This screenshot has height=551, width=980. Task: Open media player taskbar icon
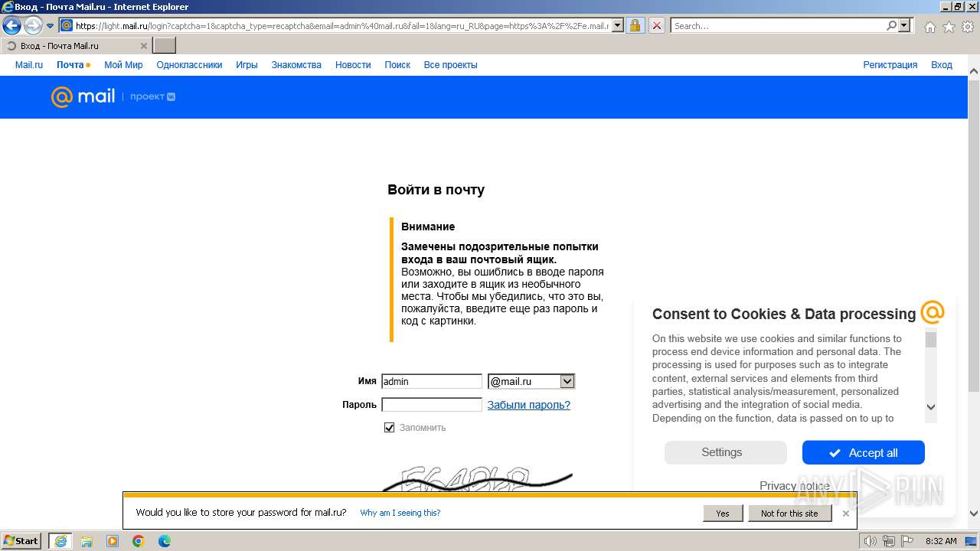pyautogui.click(x=113, y=541)
